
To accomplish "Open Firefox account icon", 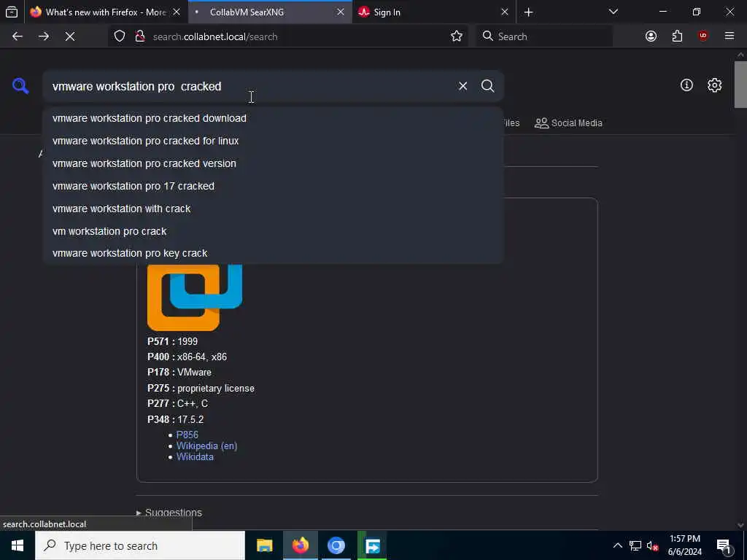I will [x=651, y=36].
